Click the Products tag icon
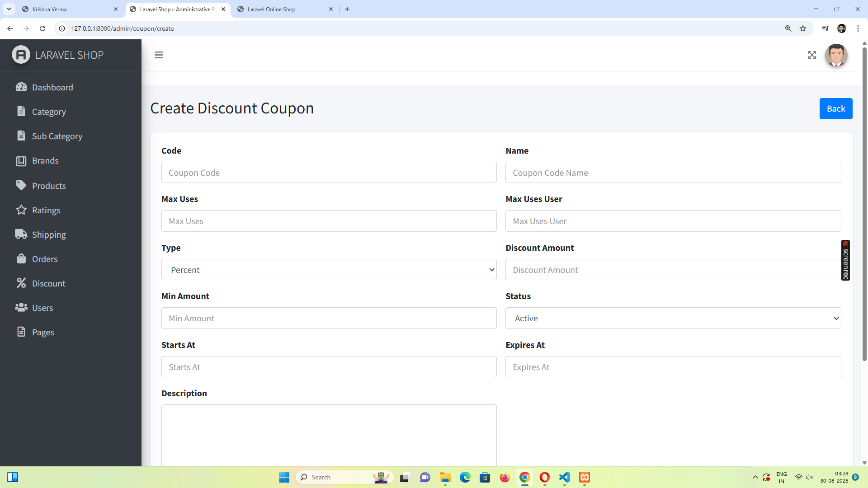868x488 pixels. [21, 185]
